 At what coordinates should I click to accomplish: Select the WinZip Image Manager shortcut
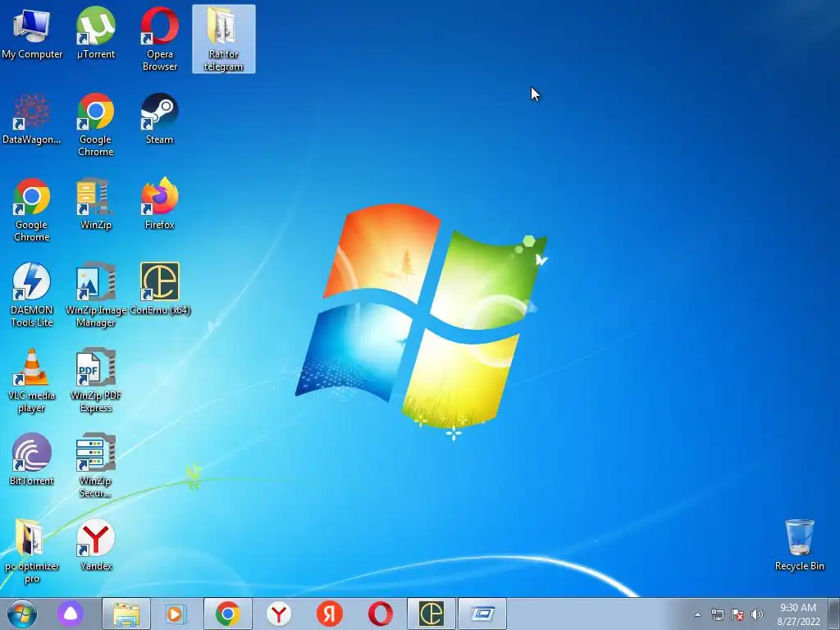(x=95, y=295)
